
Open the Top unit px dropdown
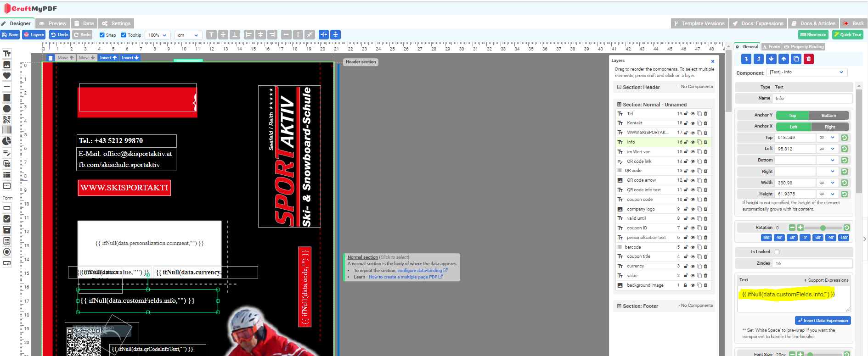[x=828, y=138]
